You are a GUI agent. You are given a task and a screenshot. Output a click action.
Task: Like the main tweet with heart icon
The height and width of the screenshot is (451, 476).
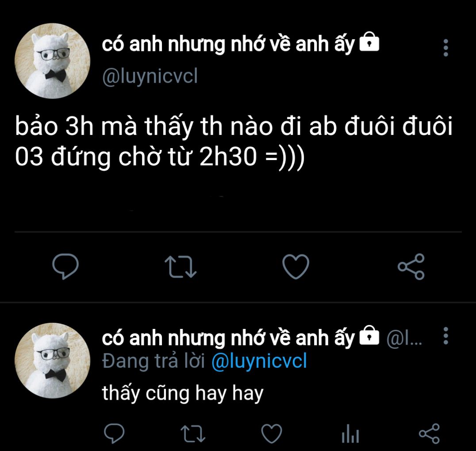click(x=296, y=267)
